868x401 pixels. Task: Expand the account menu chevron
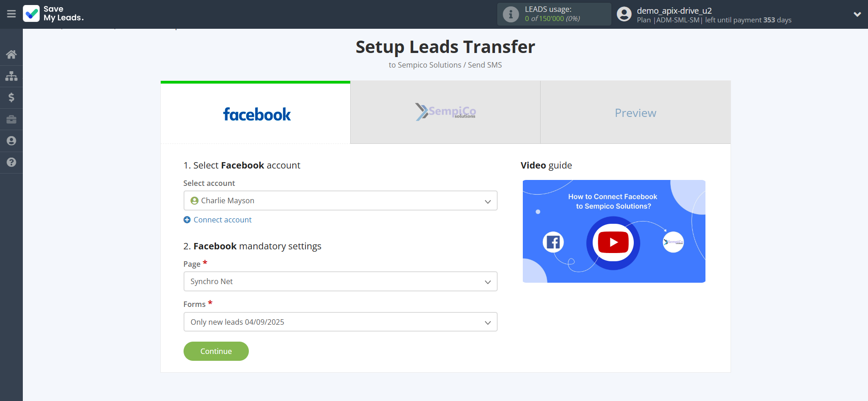(857, 14)
